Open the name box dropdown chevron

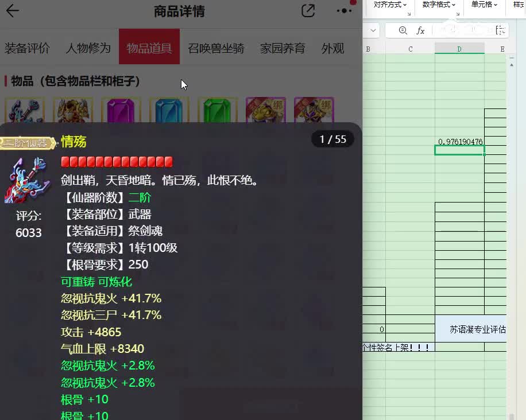click(373, 30)
